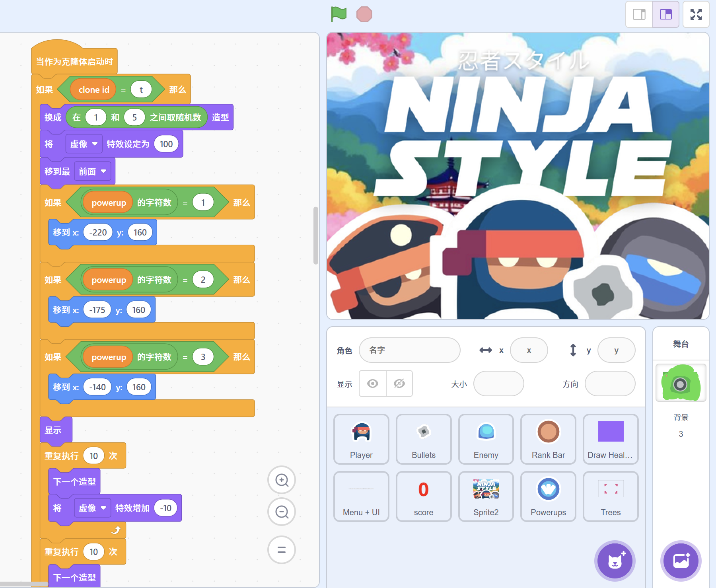Click the red stop button
The width and height of the screenshot is (716, 588).
(x=364, y=15)
